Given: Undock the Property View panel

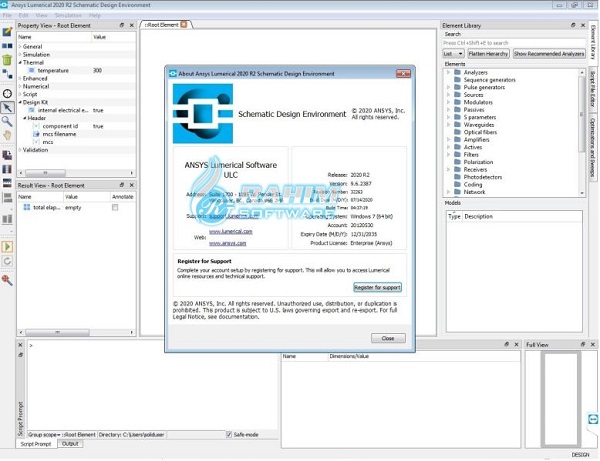Looking at the screenshot, I should 122,25.
